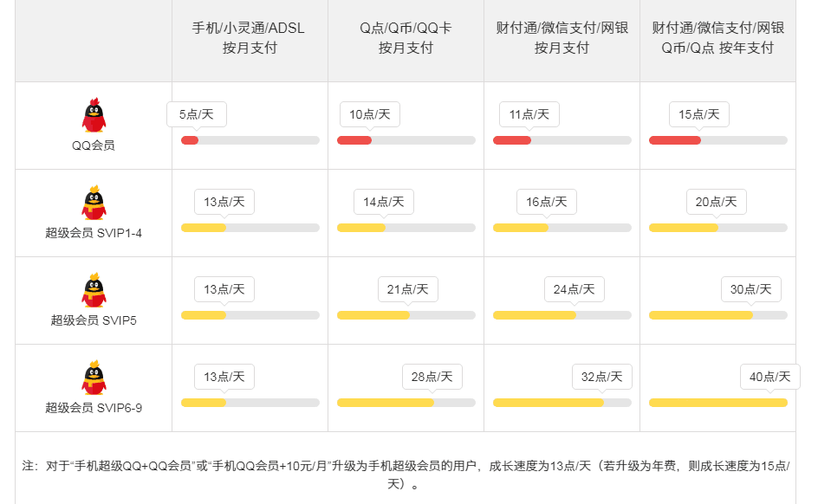This screenshot has width=818, height=504.
Task: Click the 注 footnote about 手机超级会员
Action: (406, 475)
